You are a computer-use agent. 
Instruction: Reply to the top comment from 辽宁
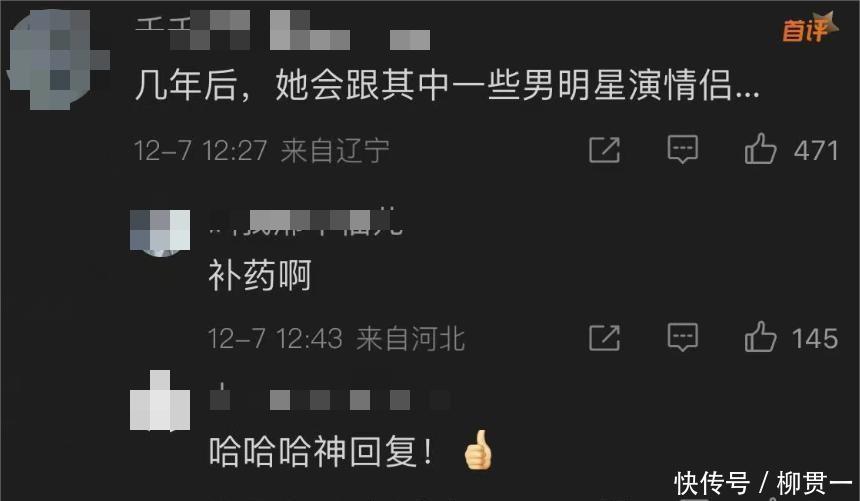click(x=682, y=149)
